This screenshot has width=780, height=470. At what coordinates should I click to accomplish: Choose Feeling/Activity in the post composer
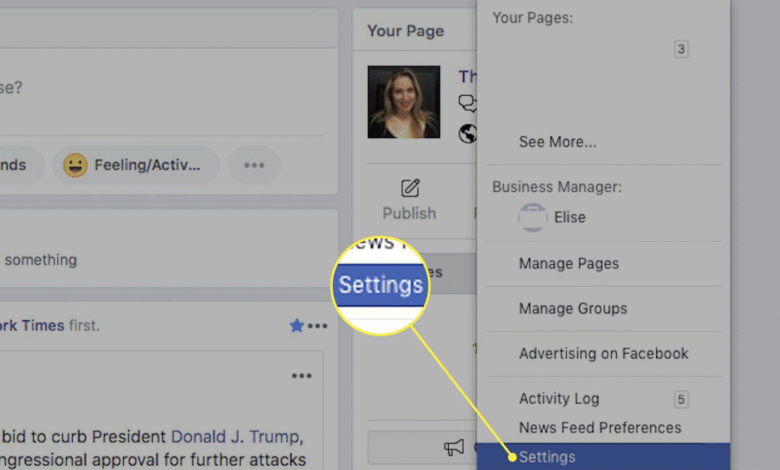pos(135,165)
